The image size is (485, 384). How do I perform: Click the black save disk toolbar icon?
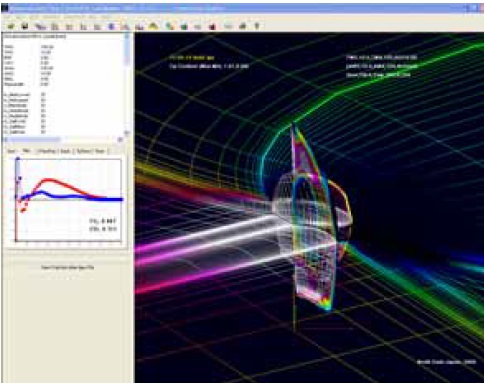click(x=25, y=26)
